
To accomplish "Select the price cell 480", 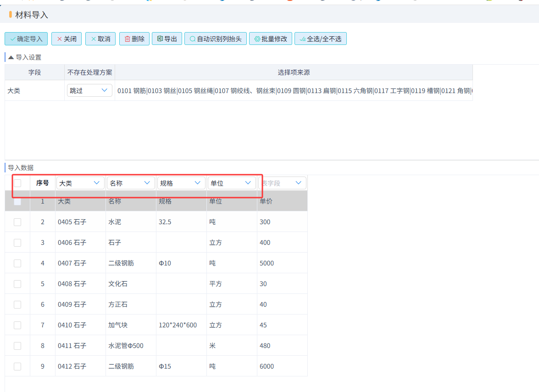I will pos(282,346).
